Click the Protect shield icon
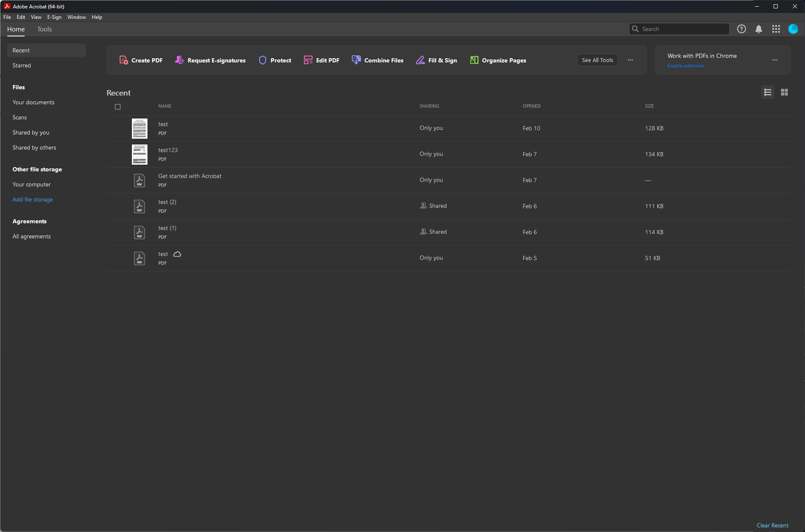This screenshot has height=532, width=805. point(263,60)
